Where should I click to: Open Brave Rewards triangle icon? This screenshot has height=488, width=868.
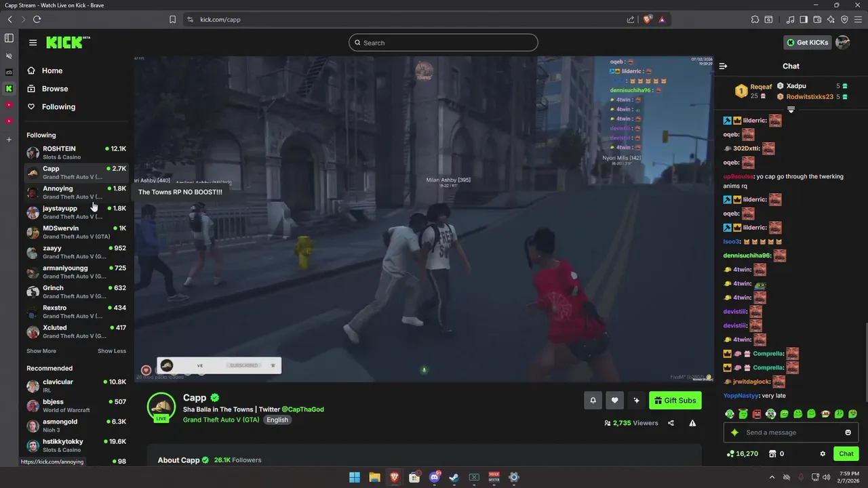(x=662, y=19)
